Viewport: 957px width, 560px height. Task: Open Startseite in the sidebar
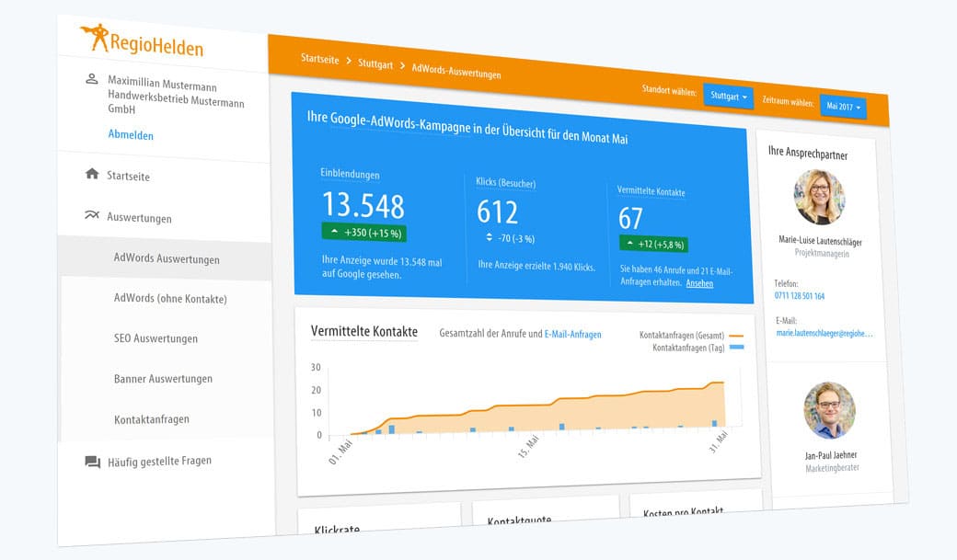click(128, 177)
